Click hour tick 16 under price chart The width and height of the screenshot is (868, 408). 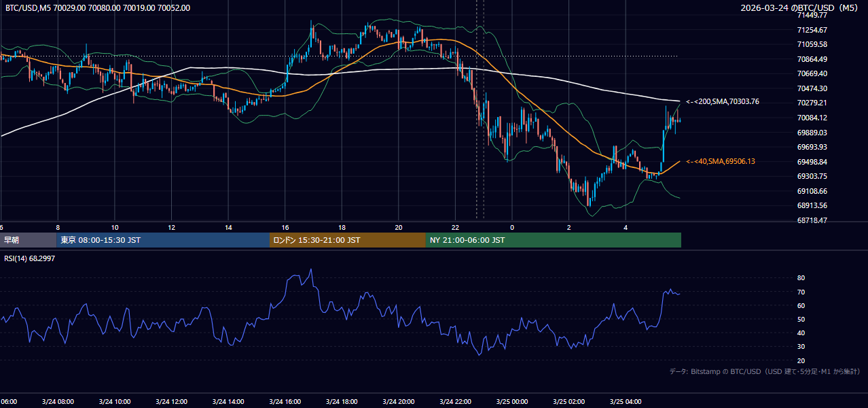coord(285,227)
